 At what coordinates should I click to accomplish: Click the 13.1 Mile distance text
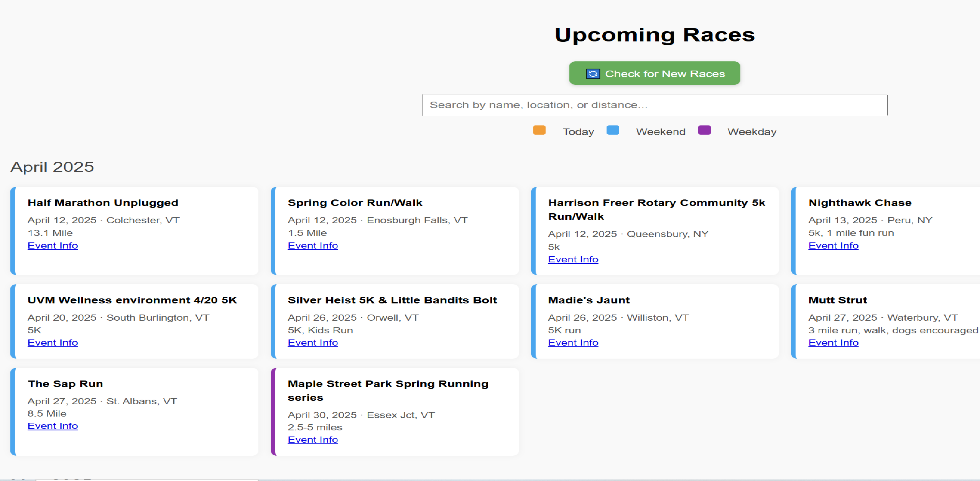click(x=50, y=233)
